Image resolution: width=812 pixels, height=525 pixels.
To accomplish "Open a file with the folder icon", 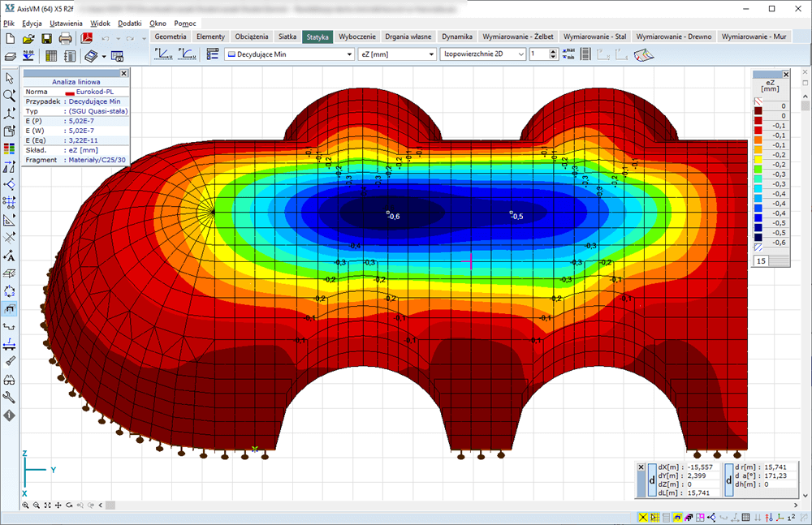I will 28,38.
